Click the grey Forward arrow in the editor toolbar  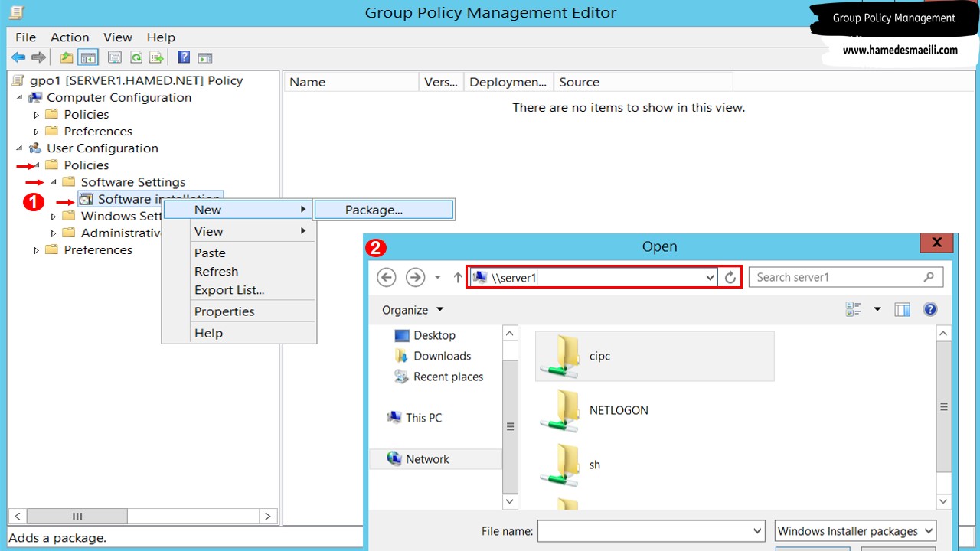[x=38, y=57]
